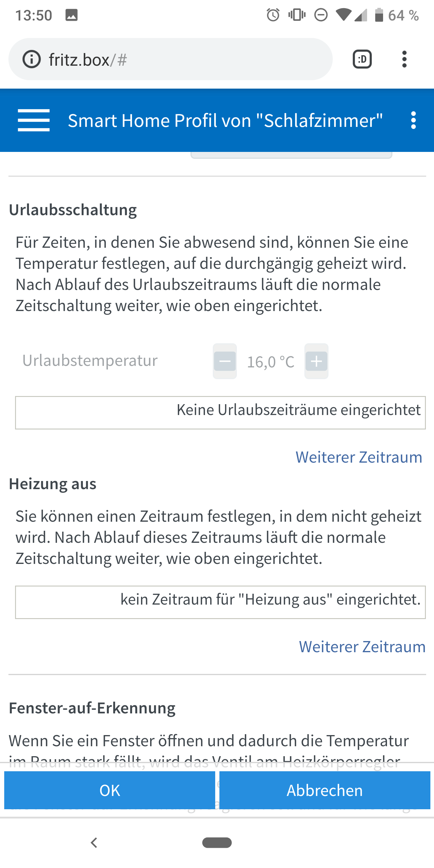Open the Smart Home profile overflow menu

pyautogui.click(x=414, y=120)
